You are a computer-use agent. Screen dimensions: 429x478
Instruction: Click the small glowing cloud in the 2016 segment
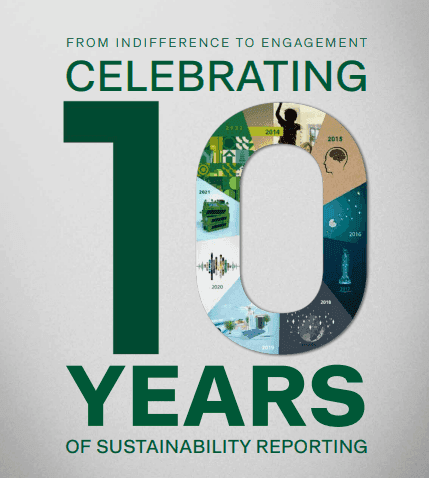coord(332,223)
